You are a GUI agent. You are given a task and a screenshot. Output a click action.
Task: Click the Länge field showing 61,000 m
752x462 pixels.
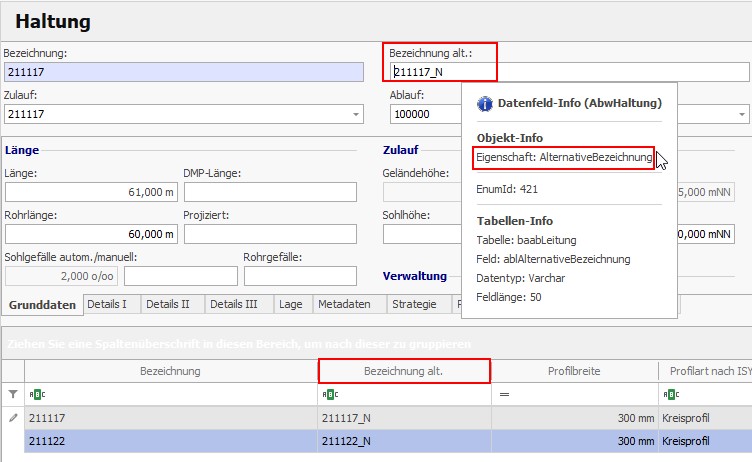click(x=91, y=192)
